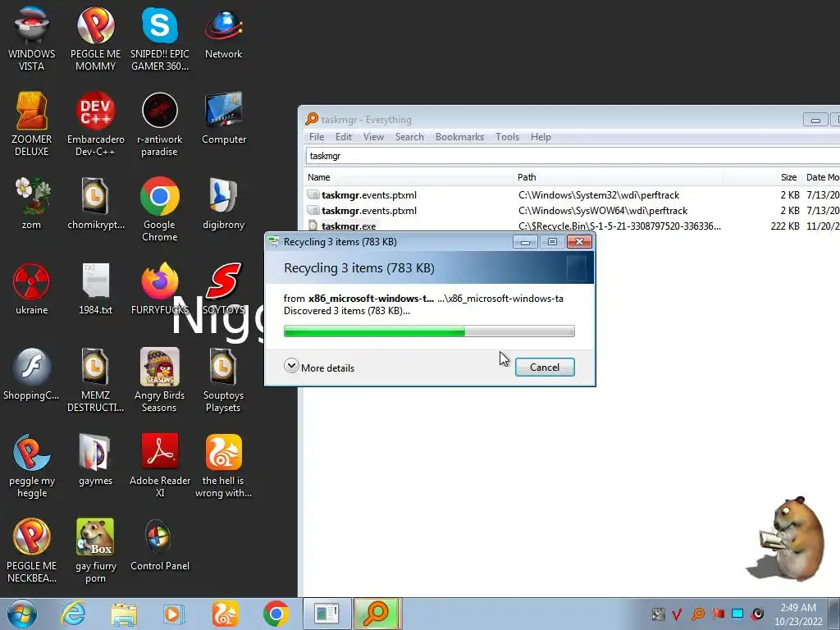Viewport: 840px width, 630px height.
Task: Click the taskmgr search field in Everything
Action: tap(572, 156)
